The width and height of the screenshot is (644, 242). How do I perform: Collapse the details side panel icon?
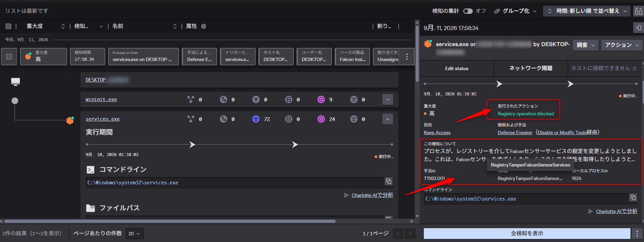click(x=638, y=28)
